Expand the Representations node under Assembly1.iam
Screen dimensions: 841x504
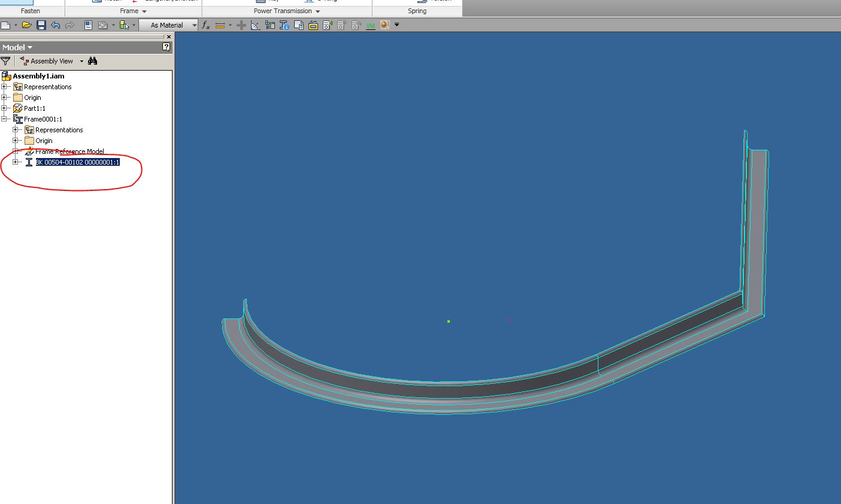5,86
